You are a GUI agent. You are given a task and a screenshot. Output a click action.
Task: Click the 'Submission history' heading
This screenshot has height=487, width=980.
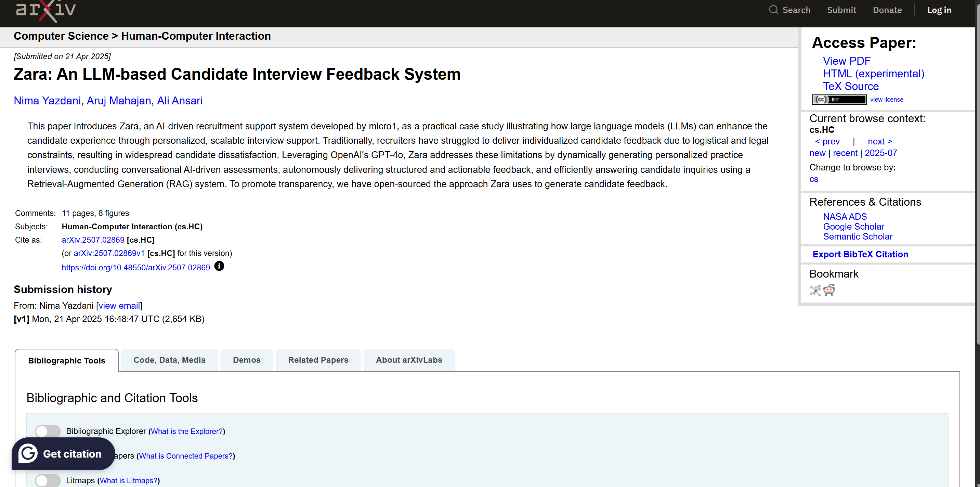tap(63, 290)
